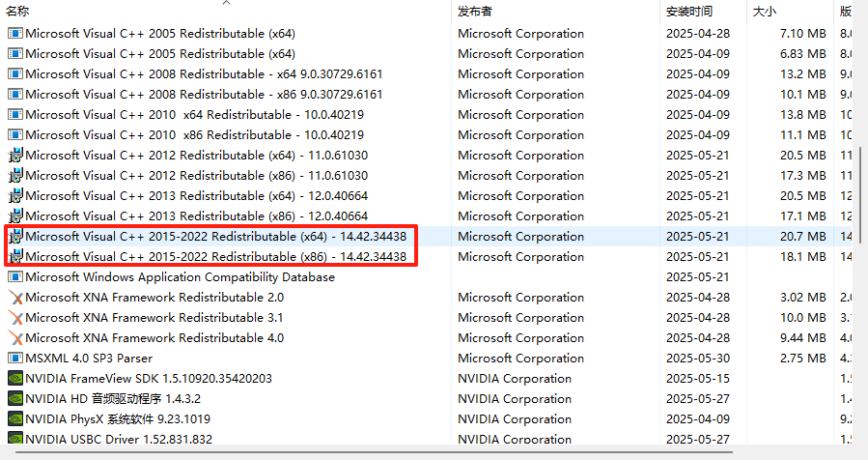Select Microsoft Visual C++ 2008 Redistributable x64 row
Viewport: 868px width, 460px height.
(204, 73)
